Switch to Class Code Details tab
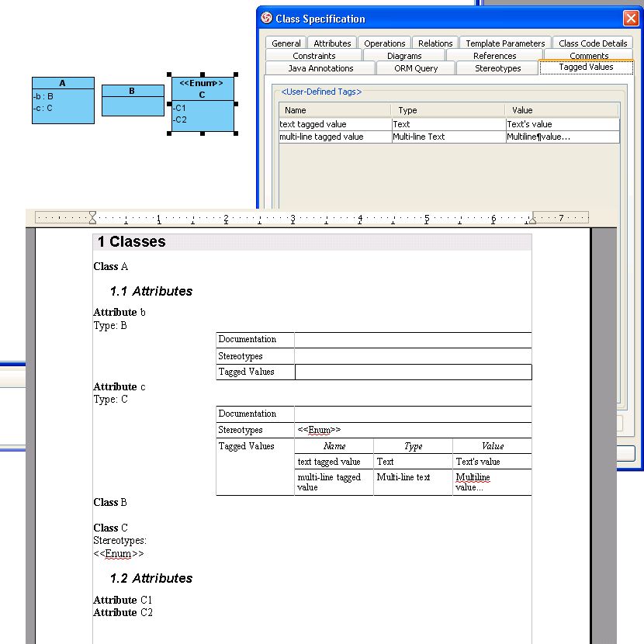 click(592, 43)
